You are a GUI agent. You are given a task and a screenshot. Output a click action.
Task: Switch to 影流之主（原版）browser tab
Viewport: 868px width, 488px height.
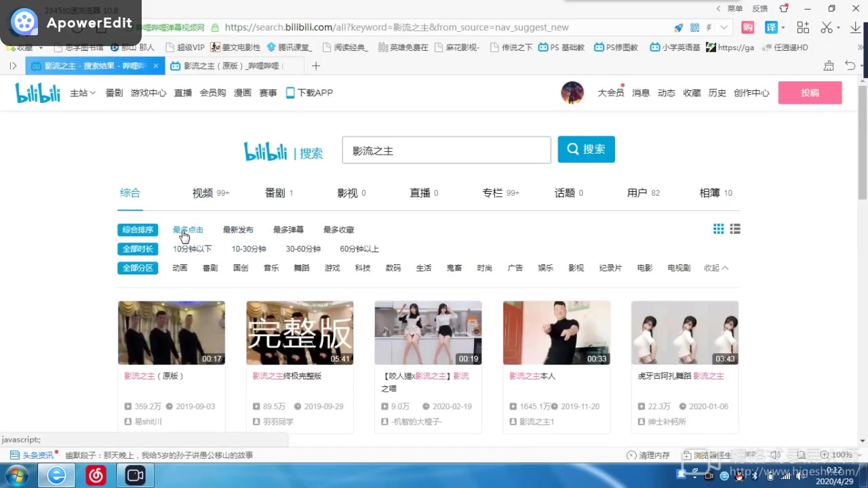point(234,66)
